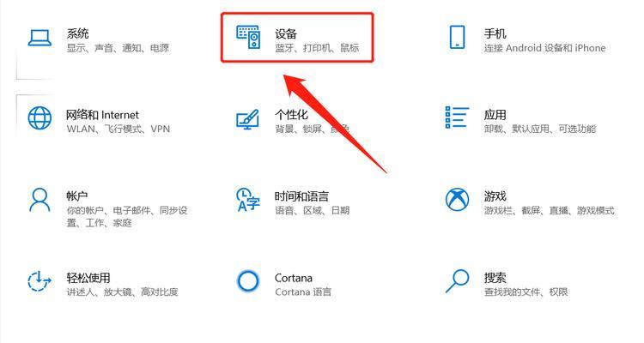Click the text Cortana 语言
644x343 pixels.
[303, 292]
